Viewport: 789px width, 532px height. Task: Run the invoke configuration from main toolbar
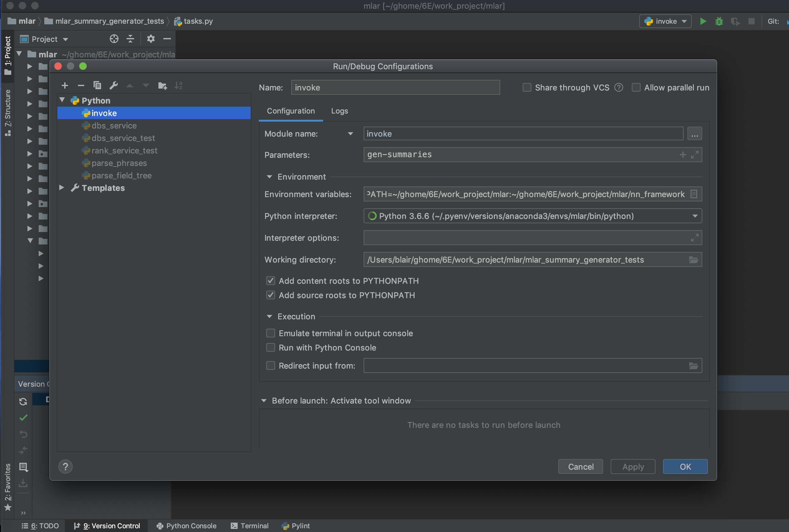point(703,22)
